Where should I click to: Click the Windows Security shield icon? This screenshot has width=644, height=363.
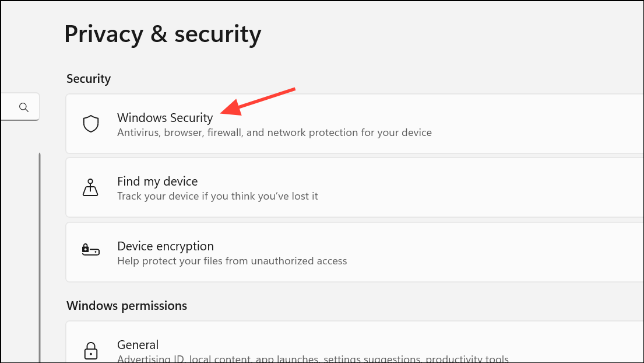tap(91, 124)
